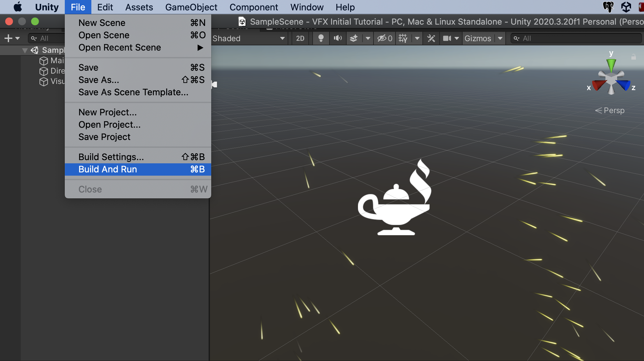
Task: Click the Gizmos button
Action: [x=478, y=38]
